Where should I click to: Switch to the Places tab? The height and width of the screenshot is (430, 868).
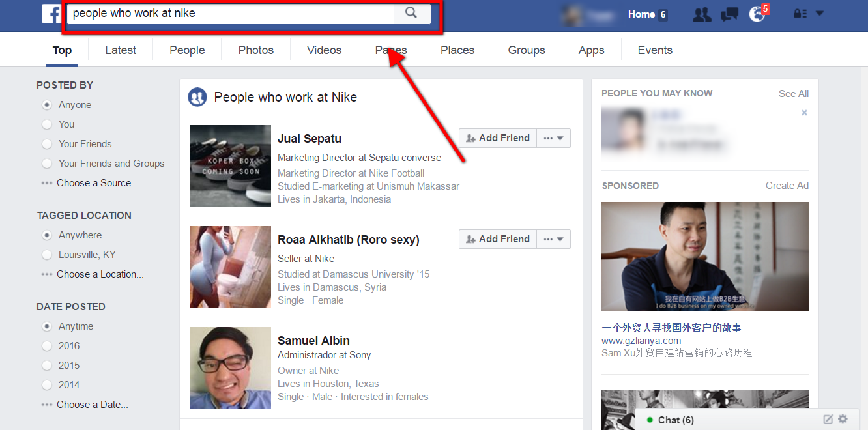click(x=457, y=50)
